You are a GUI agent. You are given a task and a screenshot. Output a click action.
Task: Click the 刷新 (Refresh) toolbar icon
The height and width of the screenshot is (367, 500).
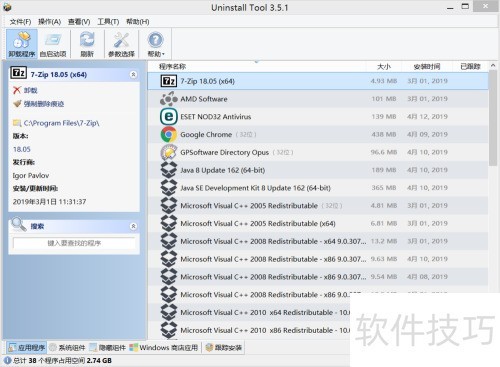tap(87, 44)
